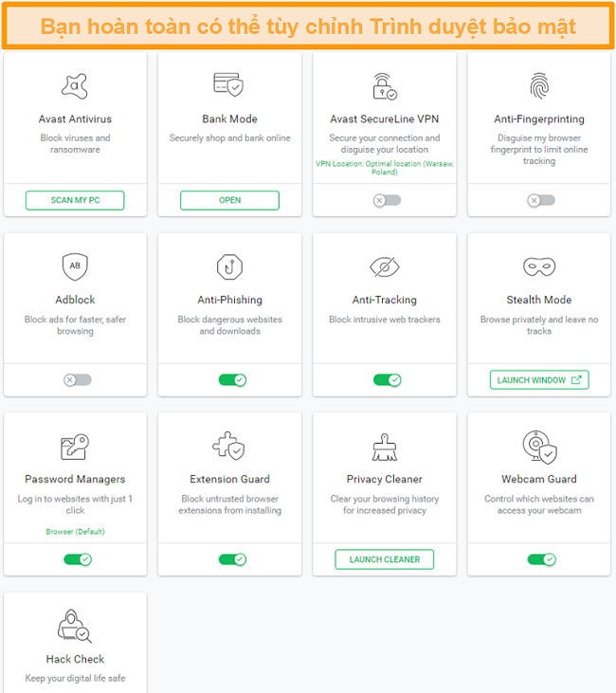
Task: Click 'Block intrusive web trackers' description
Action: 385,319
